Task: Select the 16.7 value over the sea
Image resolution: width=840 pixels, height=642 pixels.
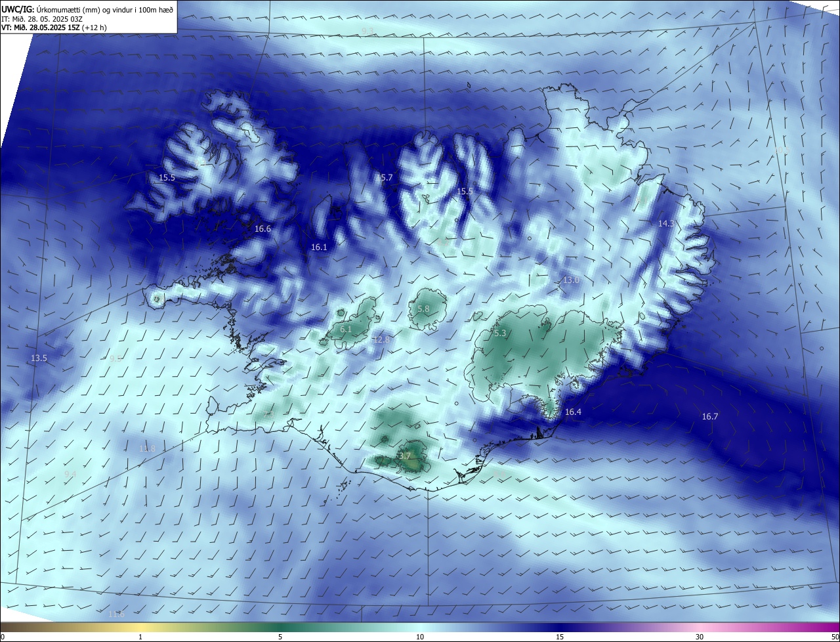Action: [710, 417]
